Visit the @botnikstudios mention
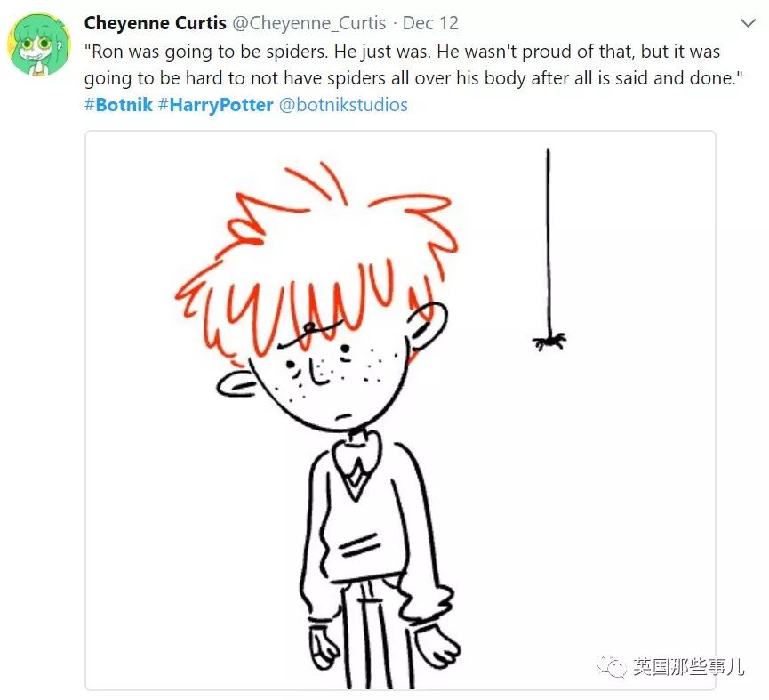This screenshot has width=769, height=700. point(343,104)
